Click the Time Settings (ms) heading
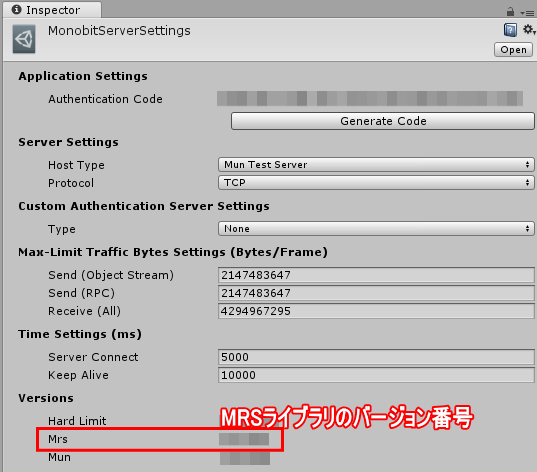The image size is (537, 472). (80, 334)
